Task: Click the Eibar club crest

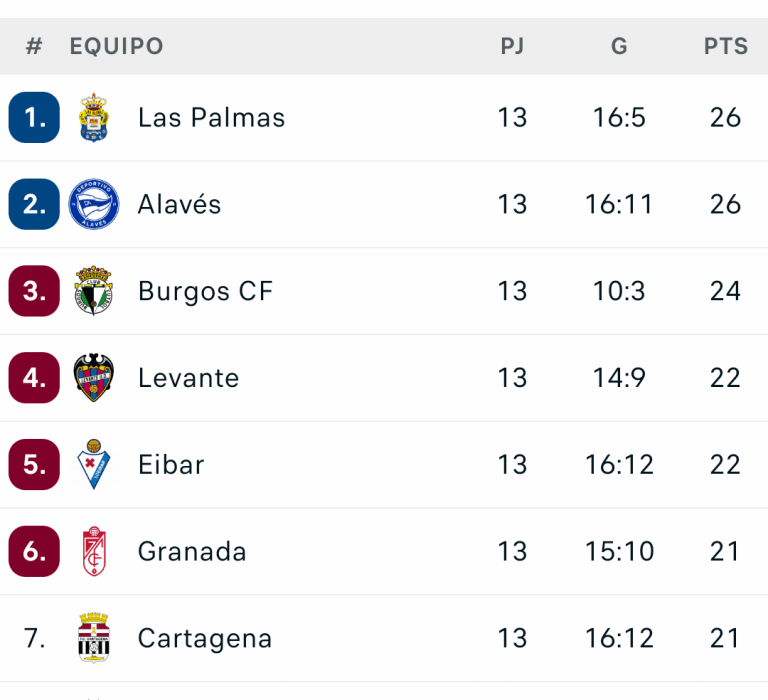Action: click(93, 465)
